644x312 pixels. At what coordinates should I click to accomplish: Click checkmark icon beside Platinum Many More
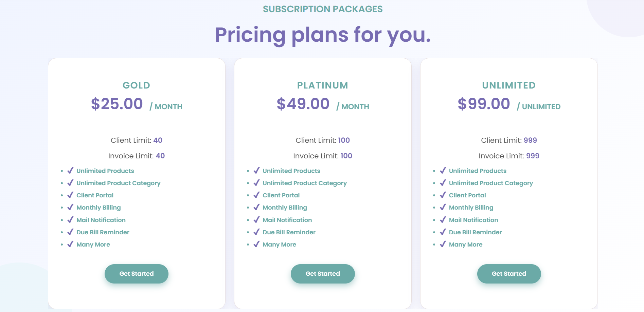[256, 244]
